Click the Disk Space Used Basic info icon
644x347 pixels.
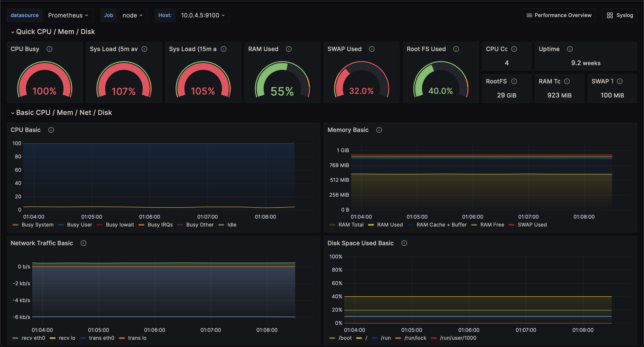tap(404, 243)
